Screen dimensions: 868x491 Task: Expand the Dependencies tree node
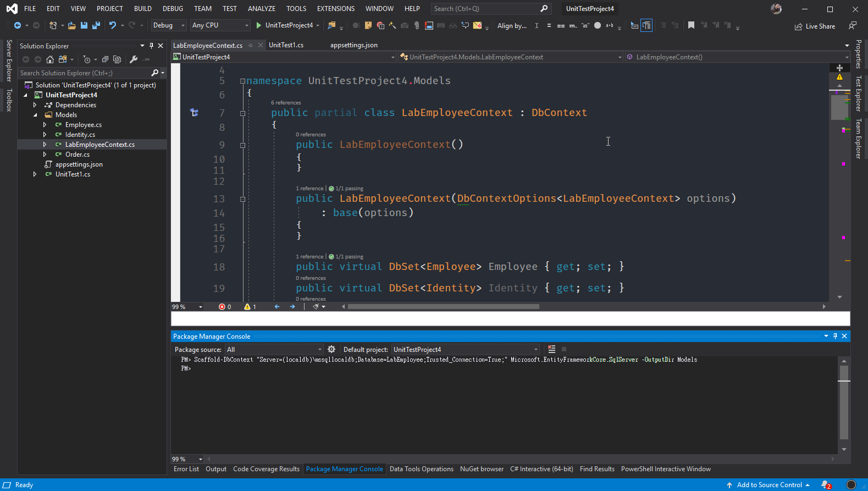click(35, 105)
